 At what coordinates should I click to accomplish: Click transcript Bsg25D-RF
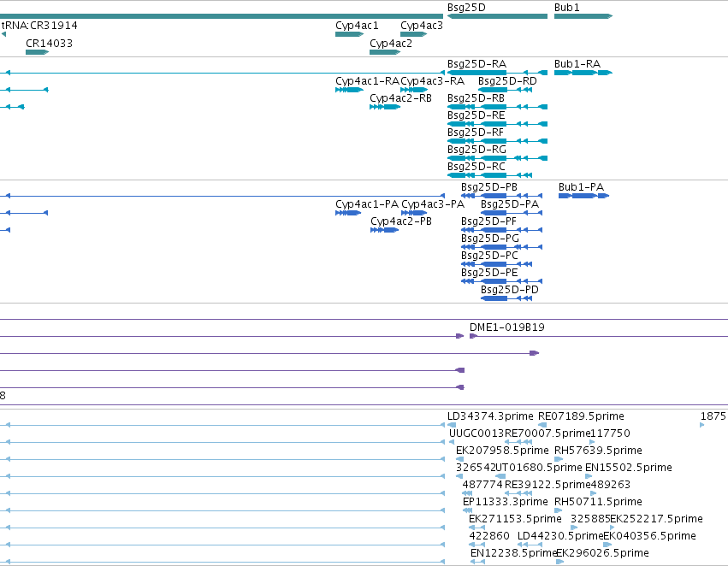click(497, 141)
